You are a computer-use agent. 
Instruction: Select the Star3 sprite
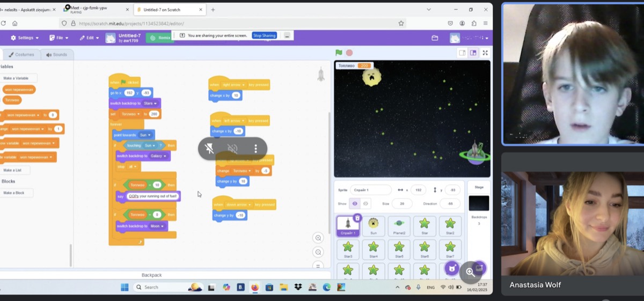[x=348, y=249]
